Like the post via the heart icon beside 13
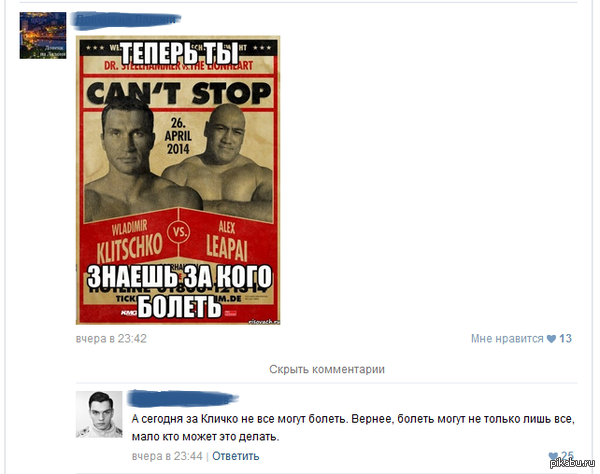The height and width of the screenshot is (474, 600). click(551, 339)
